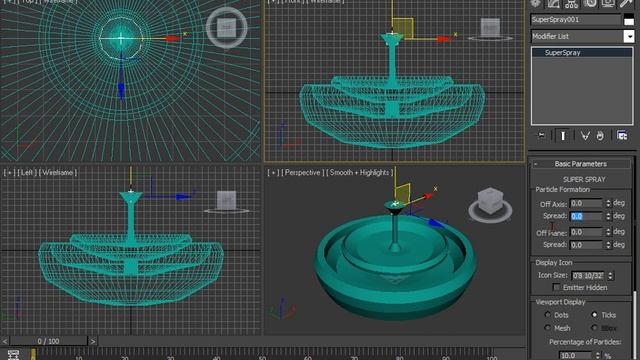Select red X-axis arrow in Front viewport gizmo
Image resolution: width=640 pixels, height=360 pixels.
tap(443, 39)
